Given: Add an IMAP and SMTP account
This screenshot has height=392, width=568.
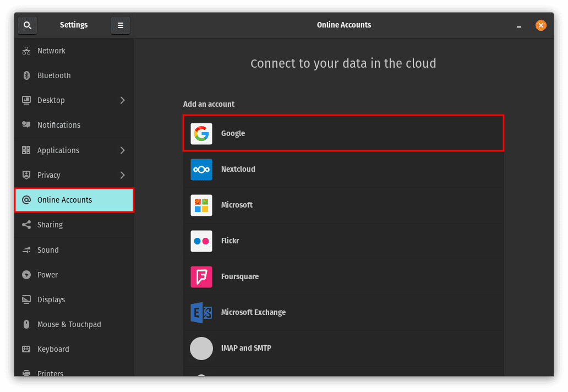Looking at the screenshot, I should point(343,348).
